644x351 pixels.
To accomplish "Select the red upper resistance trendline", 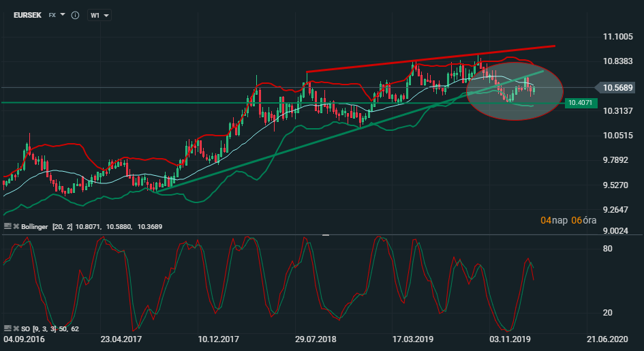I will (x=429, y=59).
